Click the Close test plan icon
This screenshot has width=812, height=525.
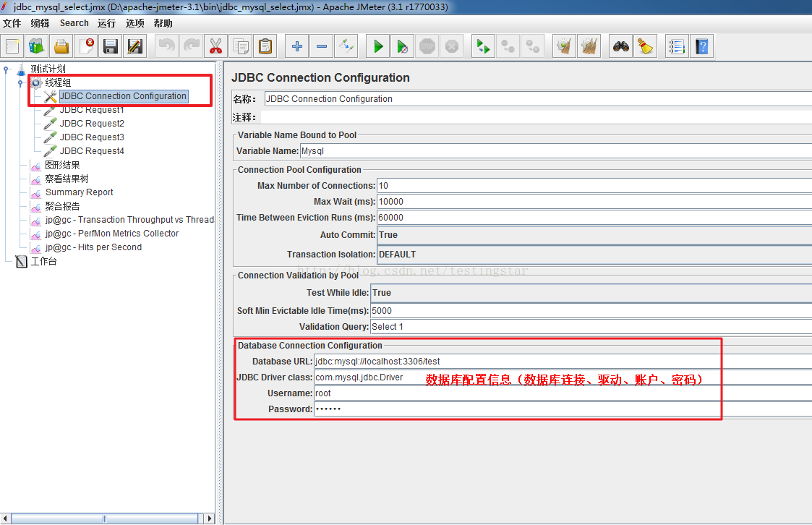pos(86,46)
